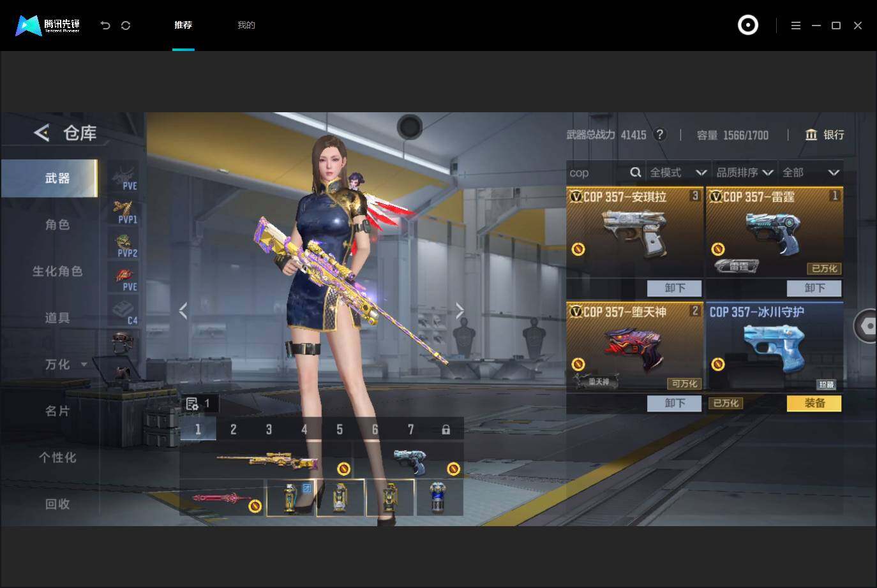The image size is (877, 588).
Task: Open the 全模式 mode filter dropdown
Action: pos(678,172)
